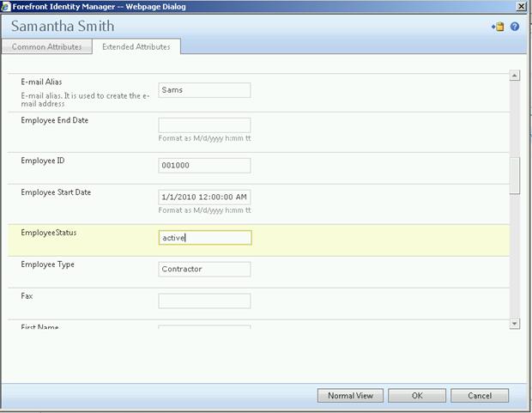
Task: Click the add to clipboard icon
Action: [498, 27]
